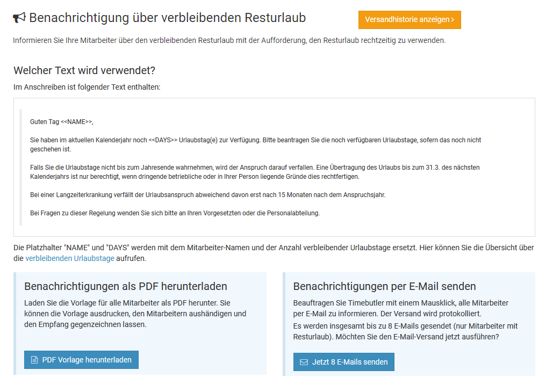Download the PDF Vorlage
Screen dimensions: 553x392
coord(81,360)
